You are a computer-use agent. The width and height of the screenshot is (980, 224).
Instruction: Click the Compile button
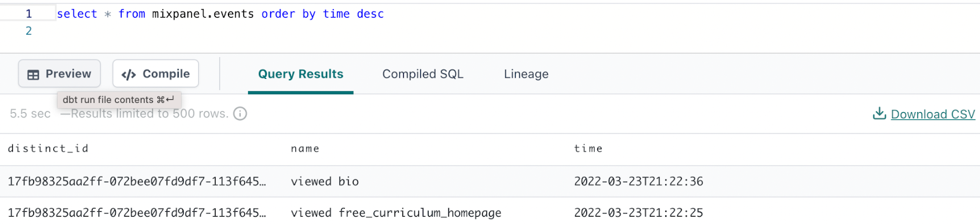point(156,74)
